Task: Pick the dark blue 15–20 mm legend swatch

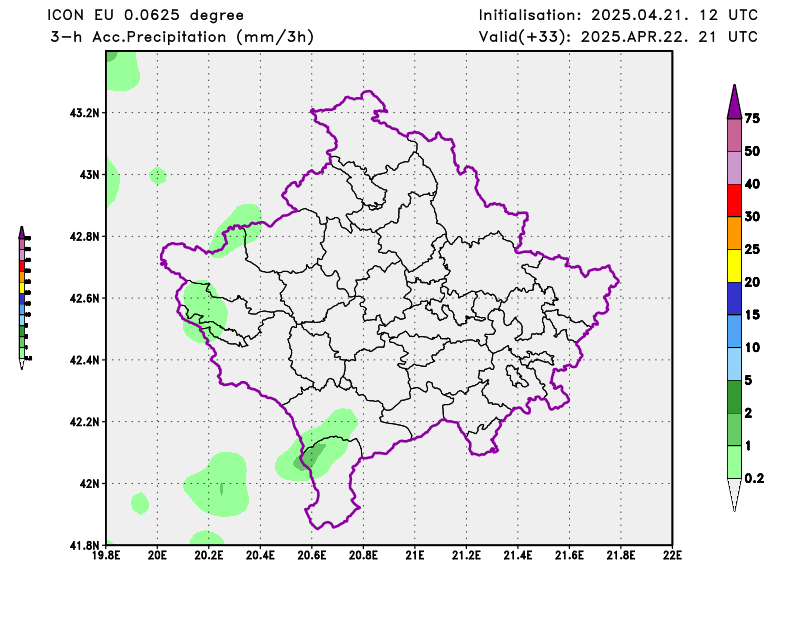Action: coord(734,299)
